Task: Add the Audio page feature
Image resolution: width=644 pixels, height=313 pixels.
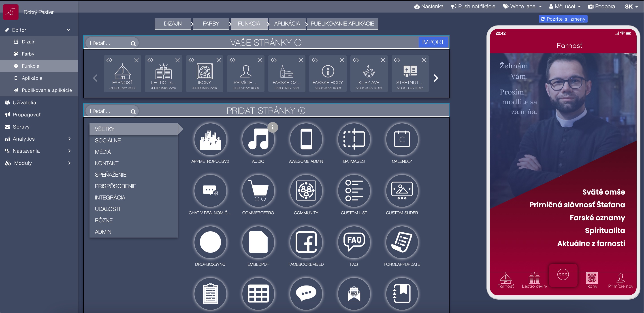Action: click(x=258, y=140)
